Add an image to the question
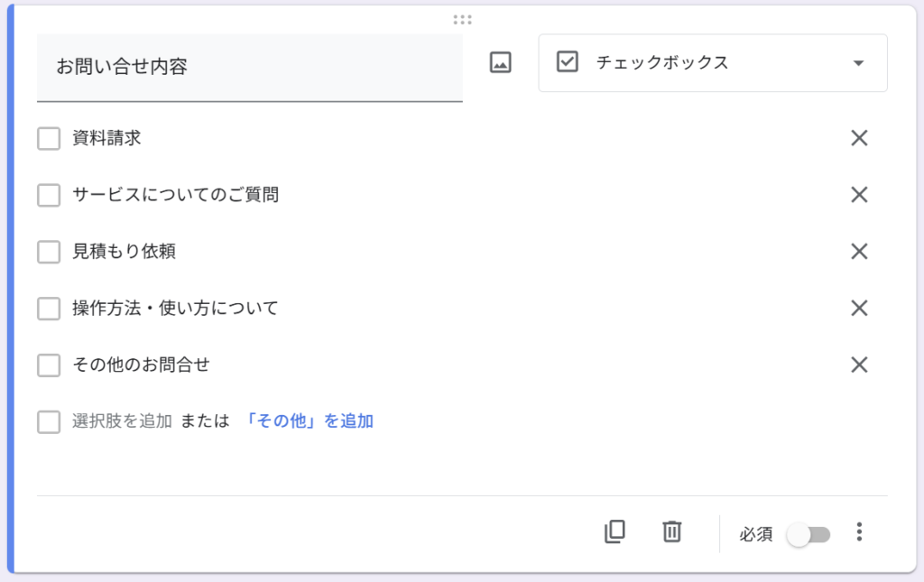This screenshot has height=582, width=924. [x=500, y=62]
